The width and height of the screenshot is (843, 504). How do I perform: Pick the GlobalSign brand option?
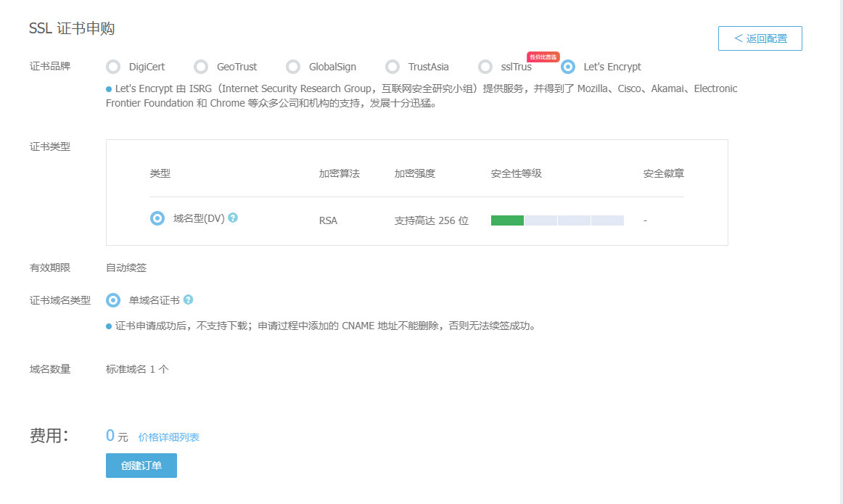pyautogui.click(x=293, y=67)
